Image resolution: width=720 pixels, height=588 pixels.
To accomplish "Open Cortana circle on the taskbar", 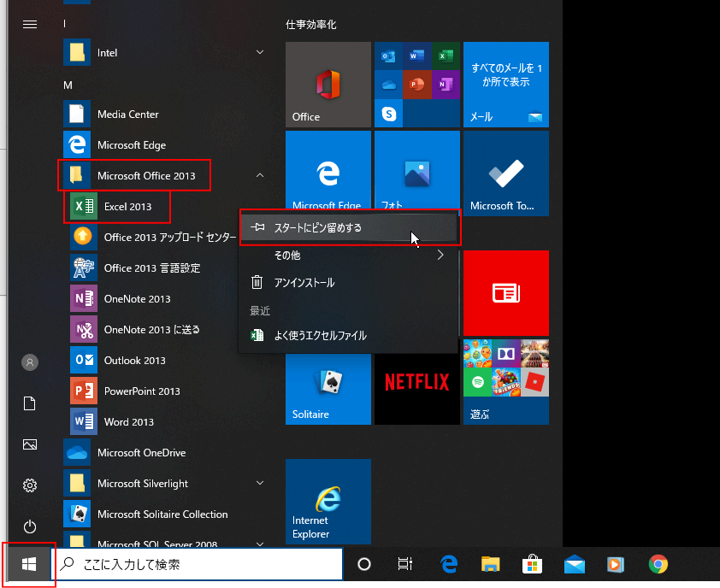I will click(364, 564).
